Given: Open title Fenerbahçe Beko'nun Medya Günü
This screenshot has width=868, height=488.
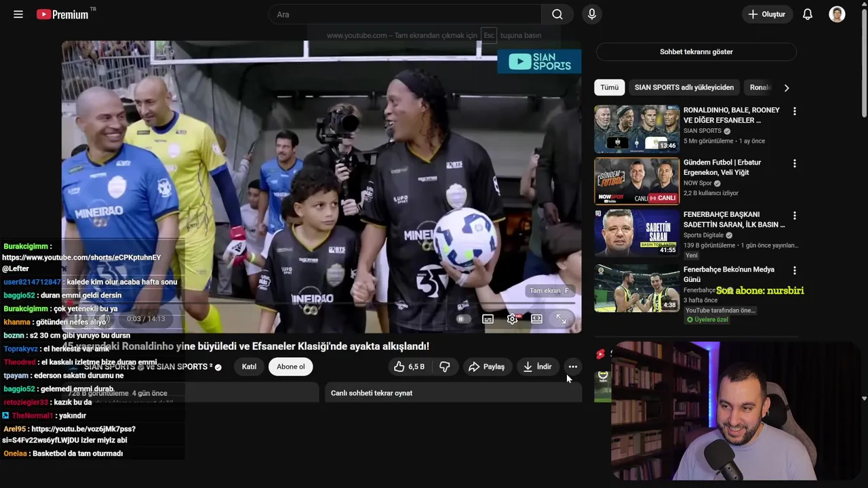Looking at the screenshot, I should [x=729, y=274].
